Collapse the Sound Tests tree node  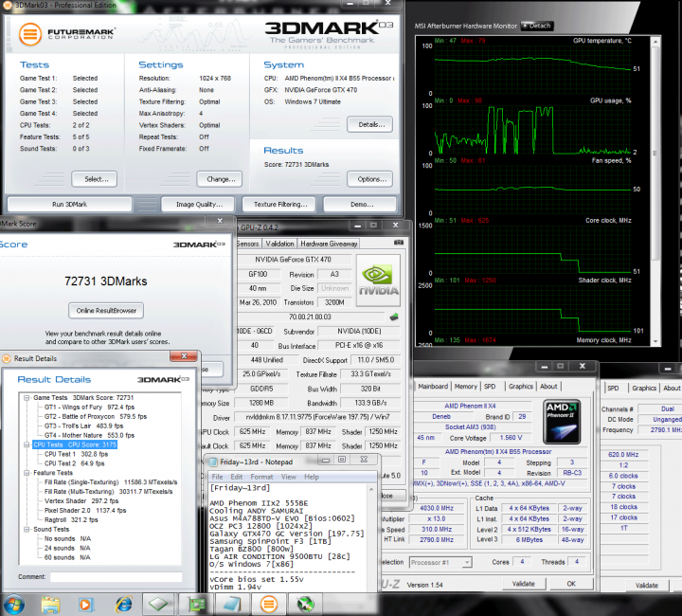pos(27,530)
